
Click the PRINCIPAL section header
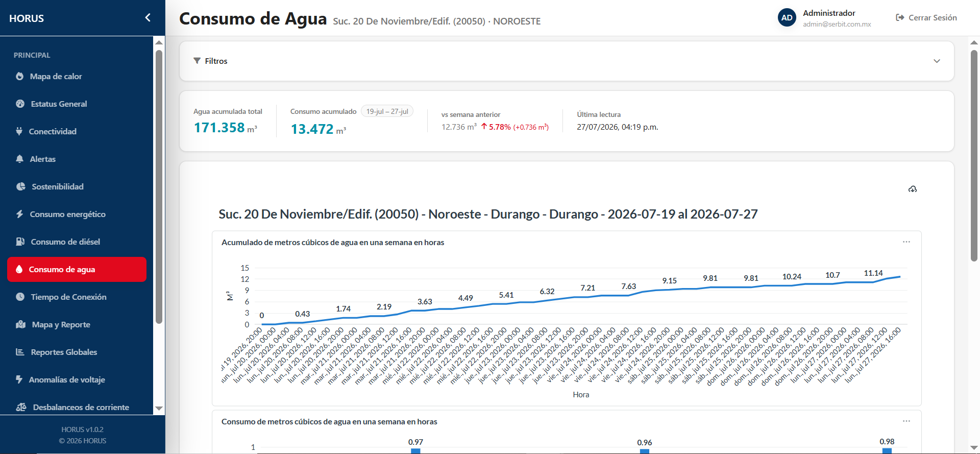coord(32,55)
